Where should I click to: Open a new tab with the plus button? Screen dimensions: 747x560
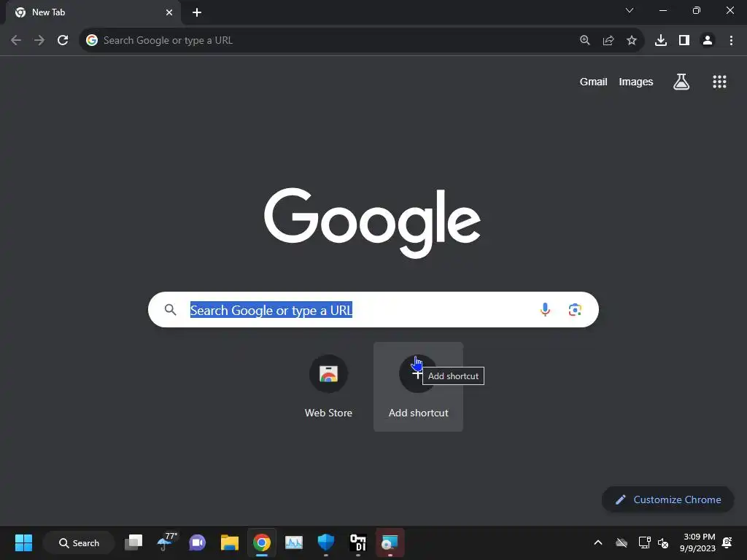tap(197, 12)
